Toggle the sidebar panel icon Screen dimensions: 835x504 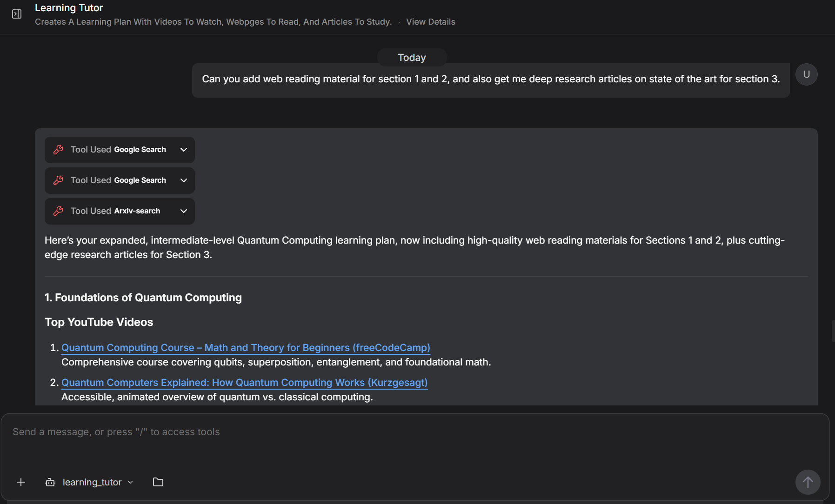coord(17,14)
